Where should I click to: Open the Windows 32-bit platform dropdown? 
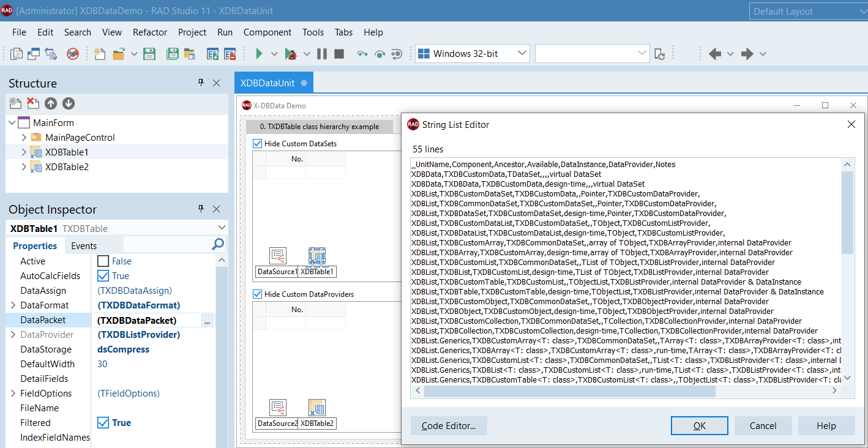522,54
